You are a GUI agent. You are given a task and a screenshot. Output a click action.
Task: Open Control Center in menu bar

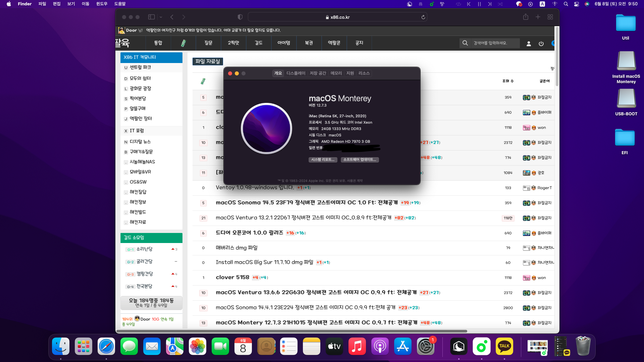click(577, 4)
